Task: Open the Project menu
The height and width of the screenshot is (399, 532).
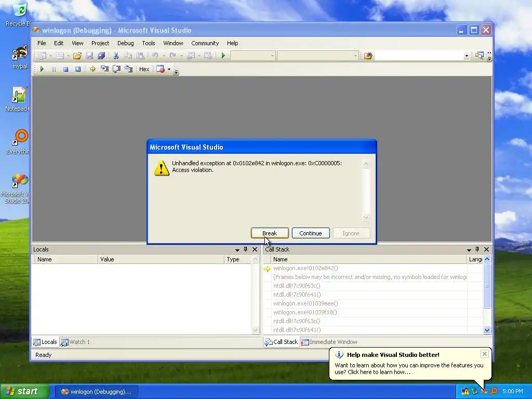Action: pos(100,43)
